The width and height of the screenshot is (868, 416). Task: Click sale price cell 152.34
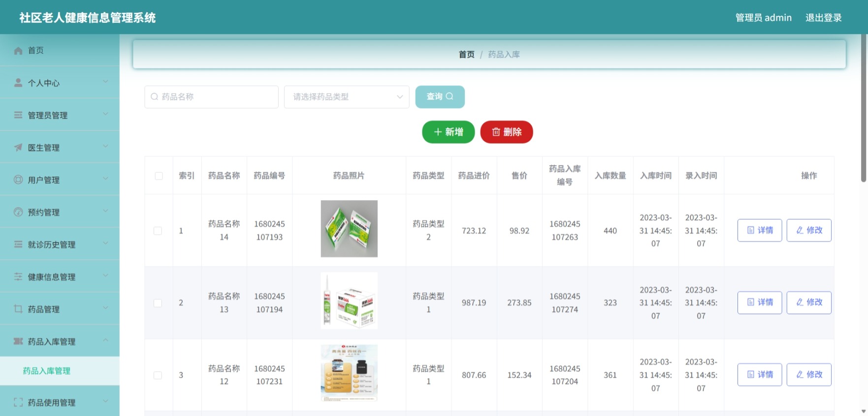point(519,375)
